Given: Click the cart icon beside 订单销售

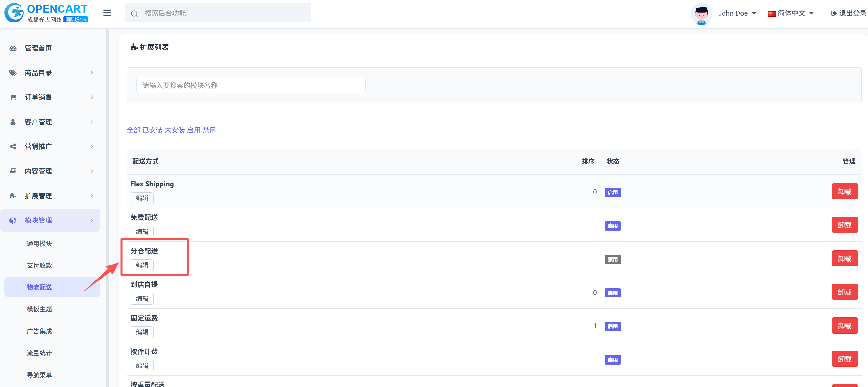Looking at the screenshot, I should point(13,97).
